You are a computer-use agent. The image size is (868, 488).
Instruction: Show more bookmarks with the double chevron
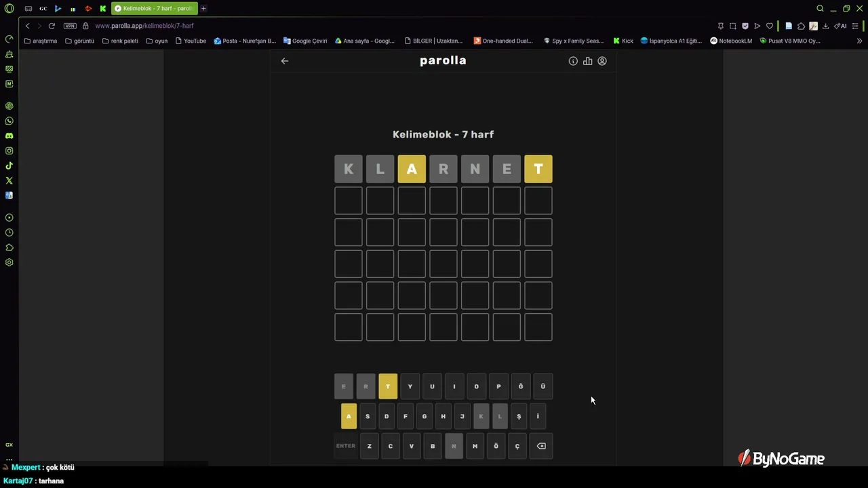859,41
